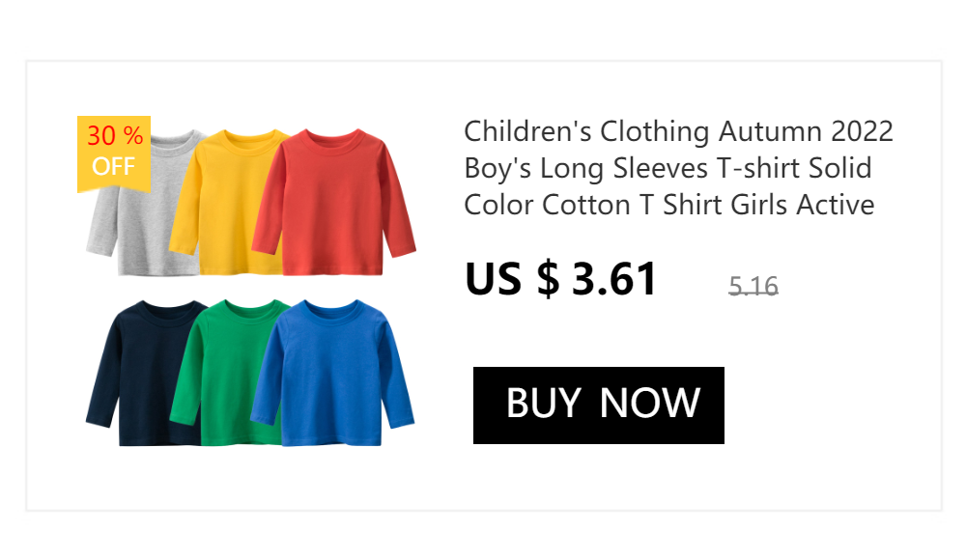Click the US $ currency text
Image resolution: width=966 pixels, height=560 pixels.
[512, 279]
